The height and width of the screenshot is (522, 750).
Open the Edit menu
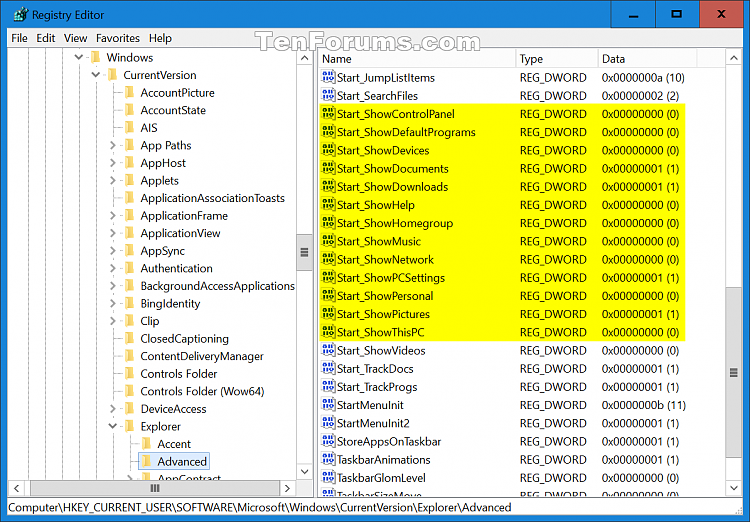[x=45, y=38]
